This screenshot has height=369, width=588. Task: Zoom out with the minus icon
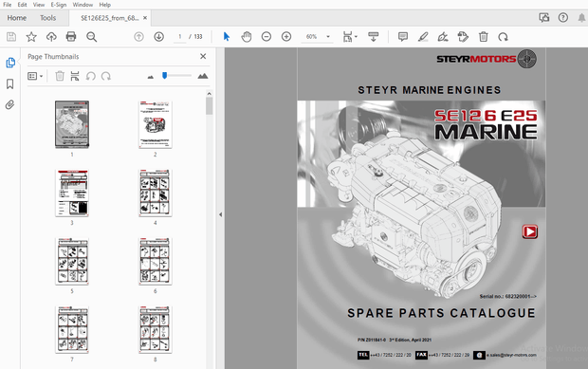pyautogui.click(x=266, y=36)
